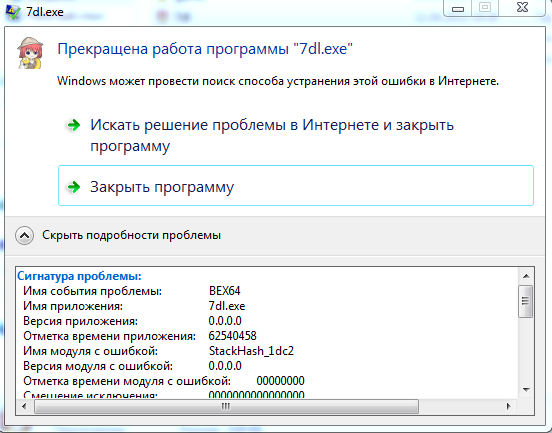
Task: Minimize the 7dl.exe dialog window
Action: click(x=458, y=8)
